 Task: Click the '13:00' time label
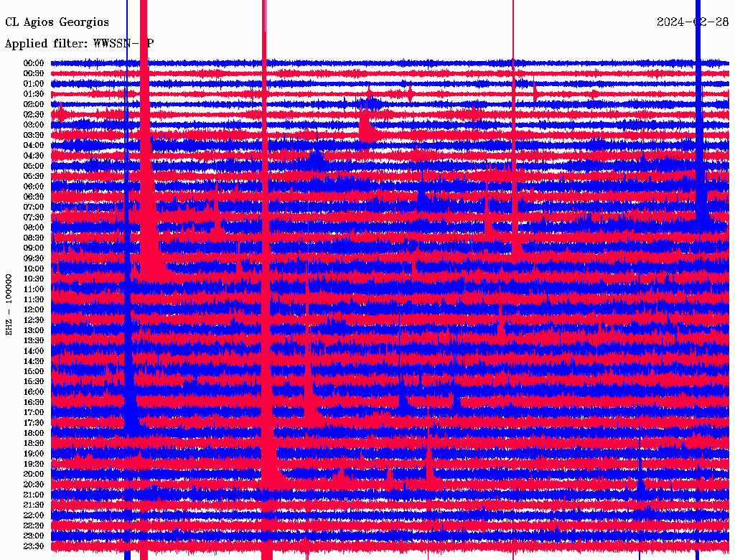tap(34, 330)
